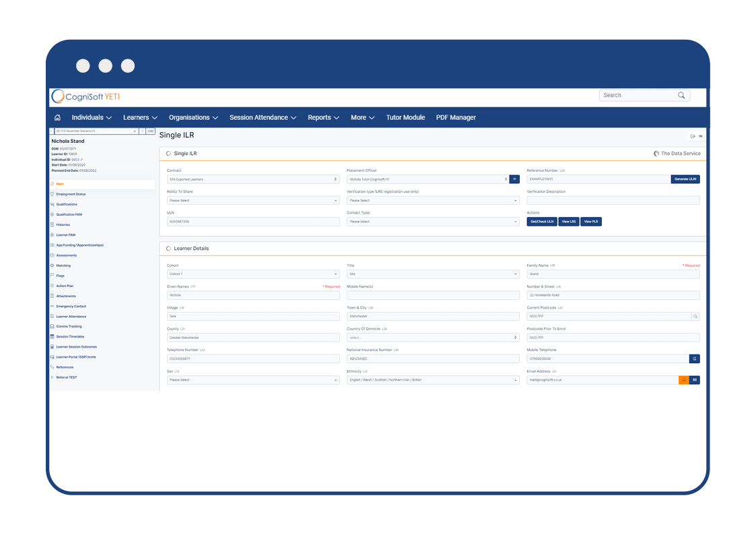Click the References icon in sidebar

[52, 367]
